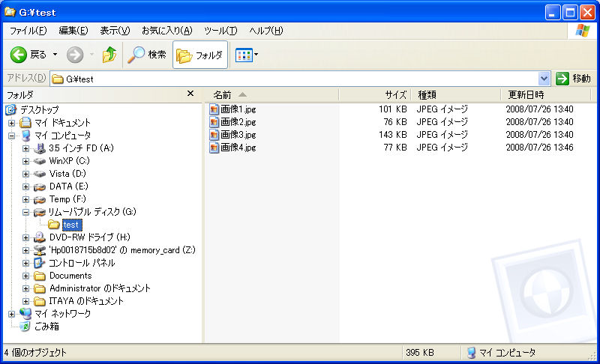
Task: Click the 2008/07/26 13:46 date cell
Action: coord(539,148)
